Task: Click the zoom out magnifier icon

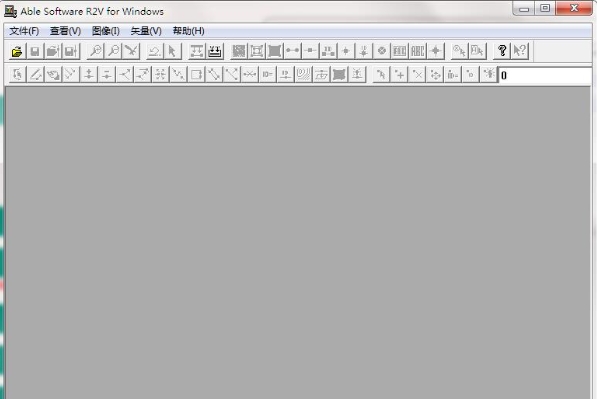Action: click(113, 51)
